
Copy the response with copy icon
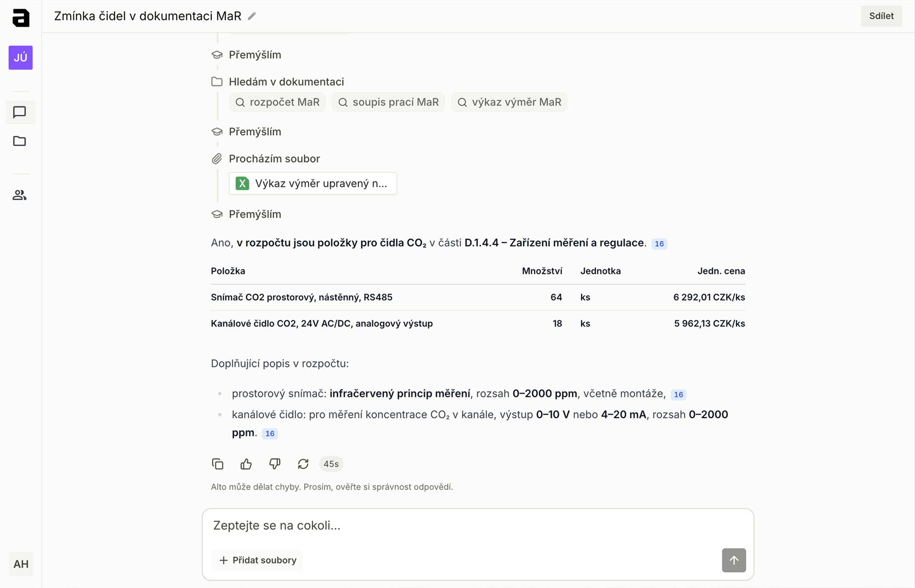[217, 464]
